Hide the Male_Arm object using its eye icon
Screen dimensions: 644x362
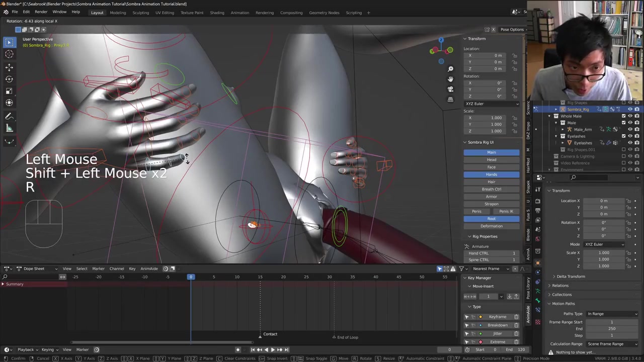tap(630, 129)
